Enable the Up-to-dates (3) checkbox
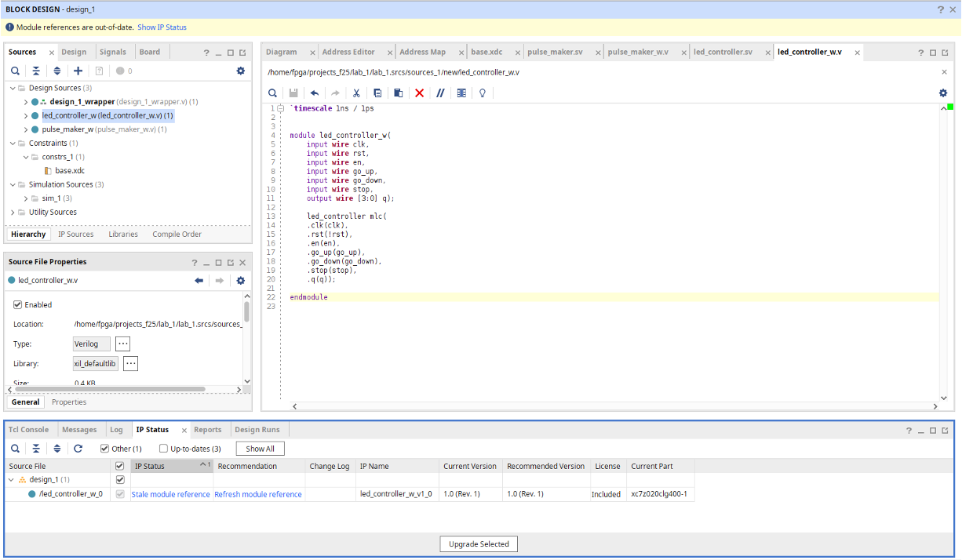This screenshot has width=962, height=560. (x=163, y=449)
